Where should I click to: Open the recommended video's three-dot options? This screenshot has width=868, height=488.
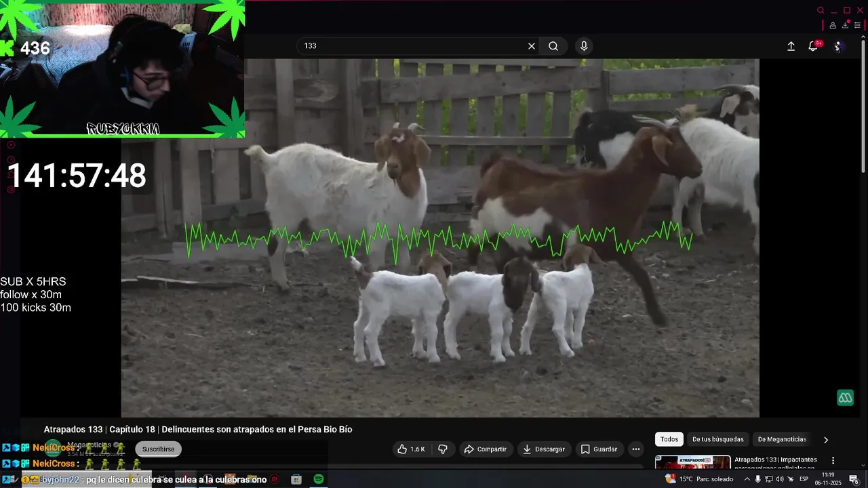point(833,460)
